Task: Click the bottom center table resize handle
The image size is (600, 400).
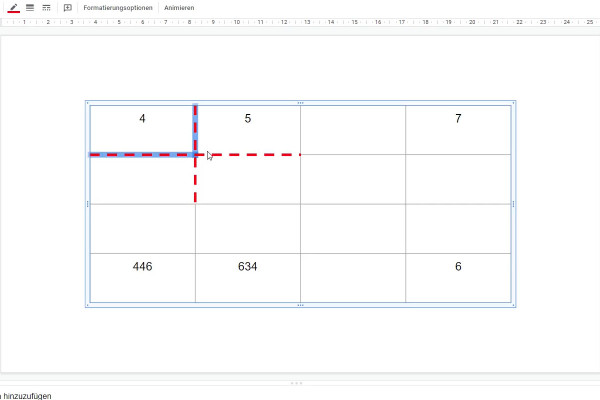Action: tap(300, 305)
